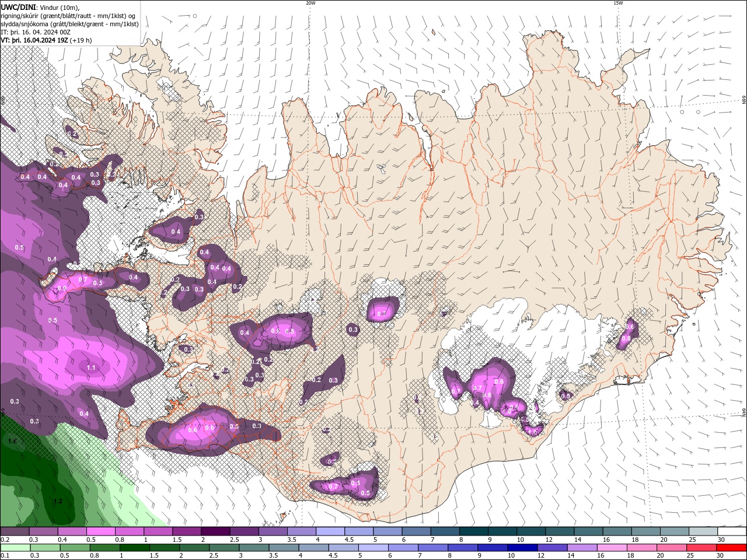
Task: Select the dark teal 8 mm snow legend swatch
Action: click(x=474, y=531)
